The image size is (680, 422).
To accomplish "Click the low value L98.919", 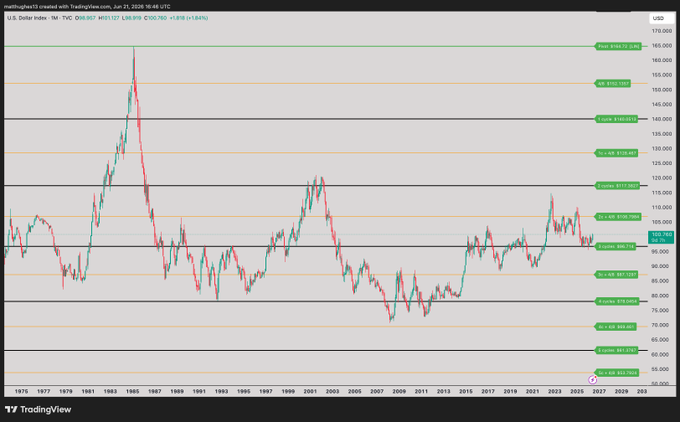I will (131, 18).
